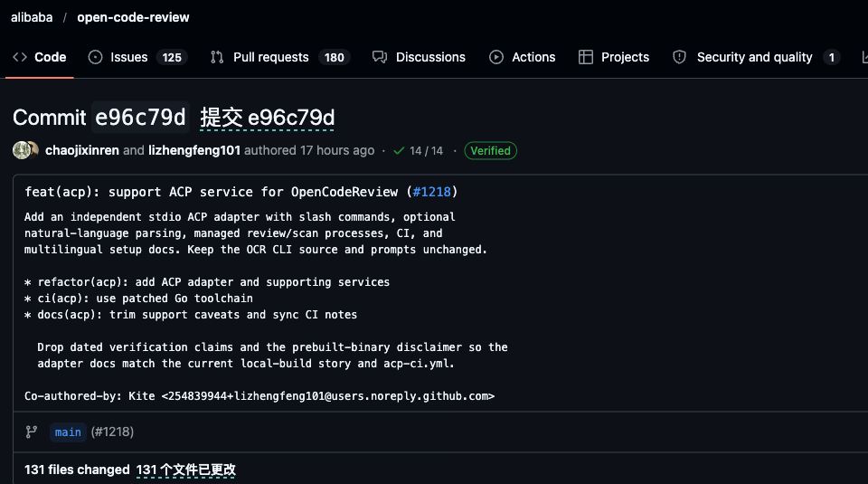Click the Pull requests branch icon
868x484 pixels.
(217, 57)
